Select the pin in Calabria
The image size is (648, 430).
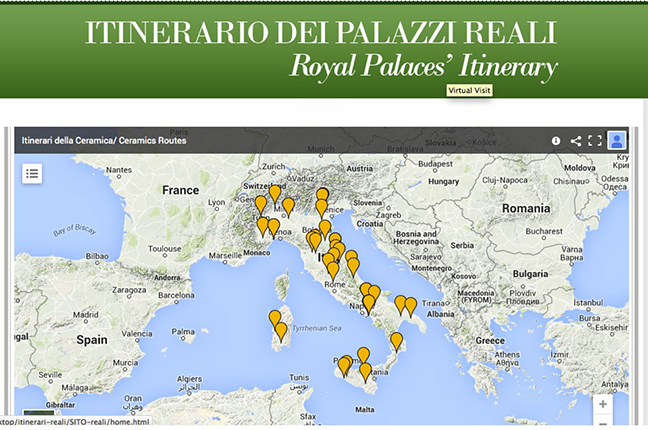point(396,342)
